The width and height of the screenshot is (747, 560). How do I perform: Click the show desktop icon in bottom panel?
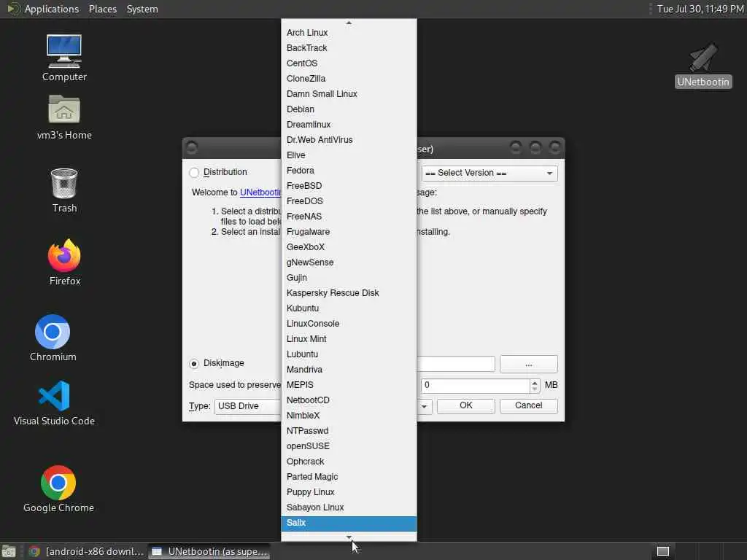tap(9, 551)
